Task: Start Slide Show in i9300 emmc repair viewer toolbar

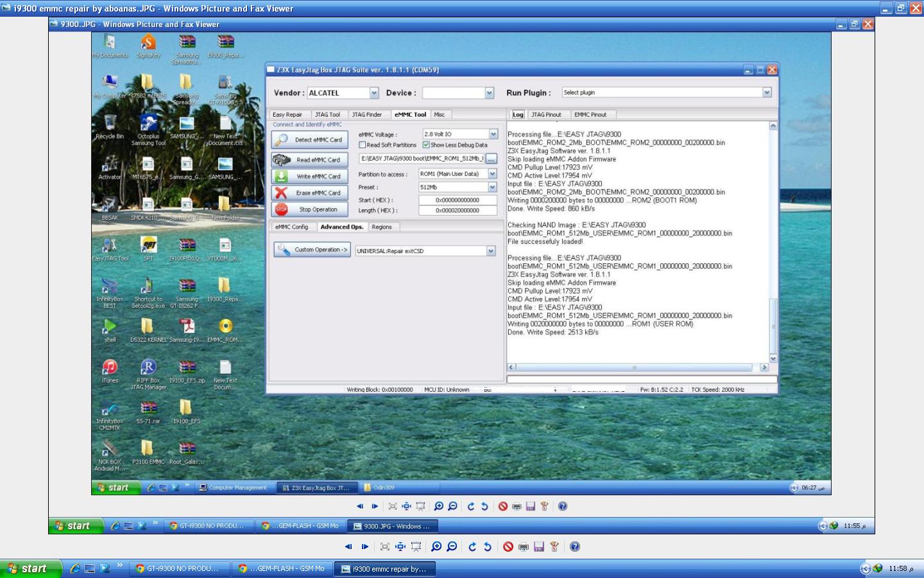Action: [x=416, y=547]
